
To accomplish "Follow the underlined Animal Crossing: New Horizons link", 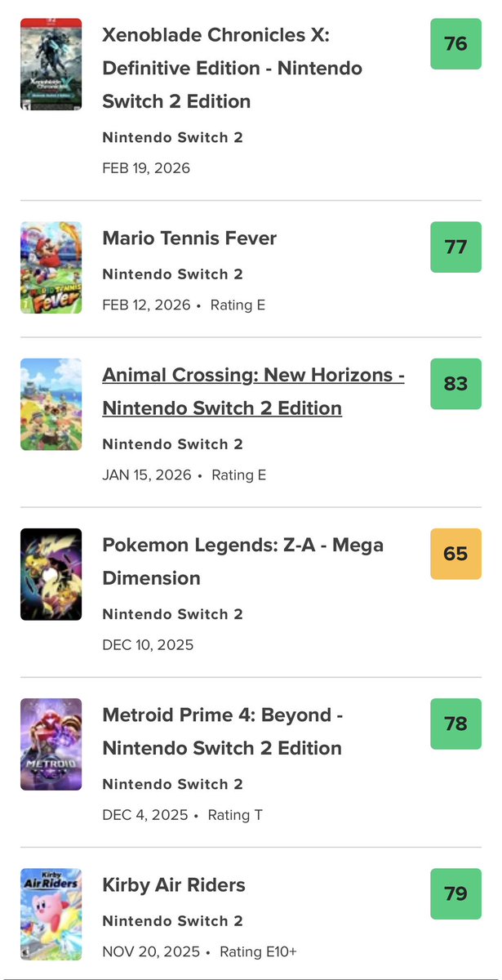I will pyautogui.click(x=254, y=391).
